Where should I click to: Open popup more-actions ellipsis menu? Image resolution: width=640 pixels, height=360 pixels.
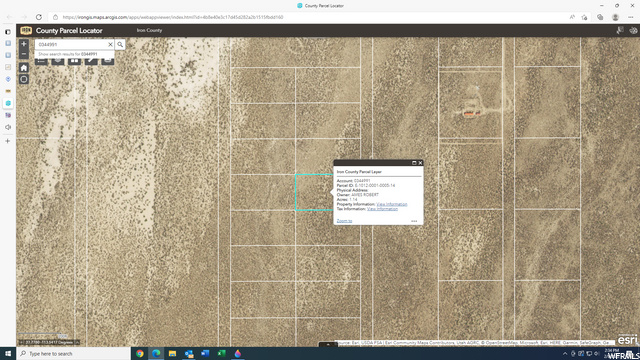(414, 221)
